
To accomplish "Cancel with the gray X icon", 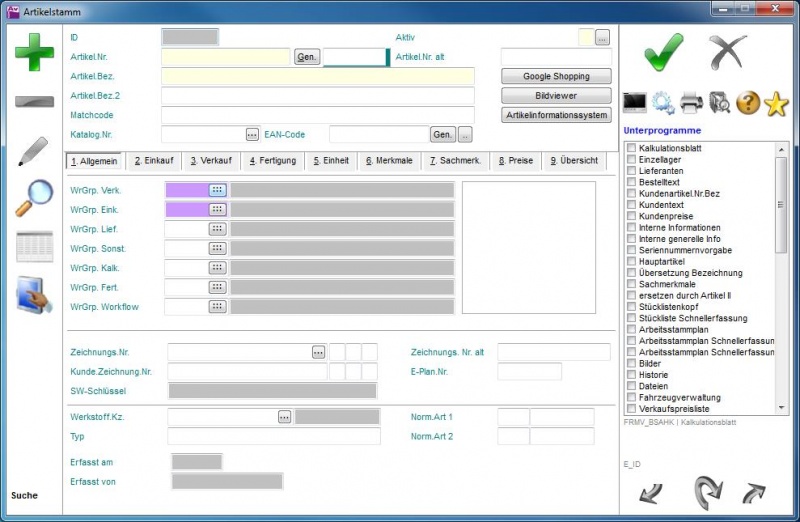I will pyautogui.click(x=728, y=51).
